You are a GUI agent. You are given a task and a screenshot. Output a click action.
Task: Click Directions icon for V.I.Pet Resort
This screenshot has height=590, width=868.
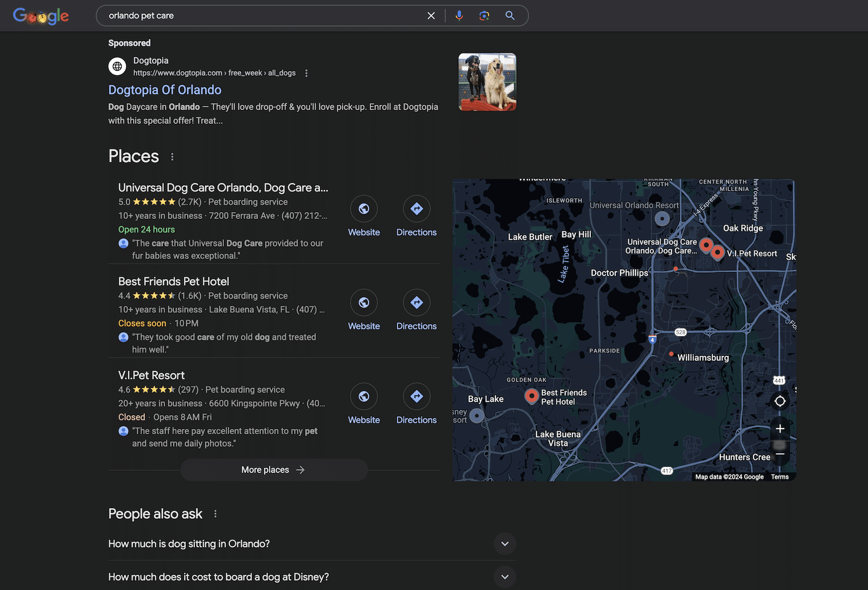(417, 397)
